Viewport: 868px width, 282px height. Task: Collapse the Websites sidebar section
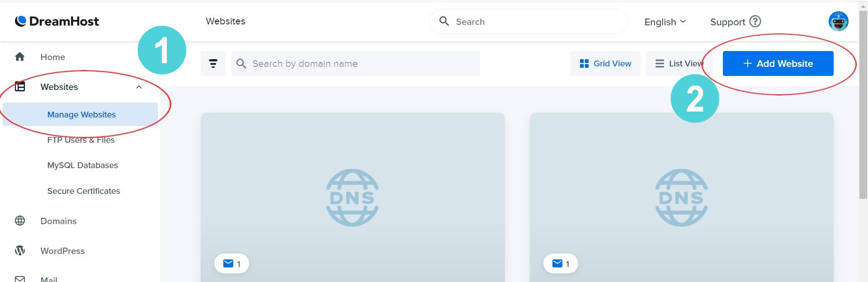pyautogui.click(x=139, y=87)
